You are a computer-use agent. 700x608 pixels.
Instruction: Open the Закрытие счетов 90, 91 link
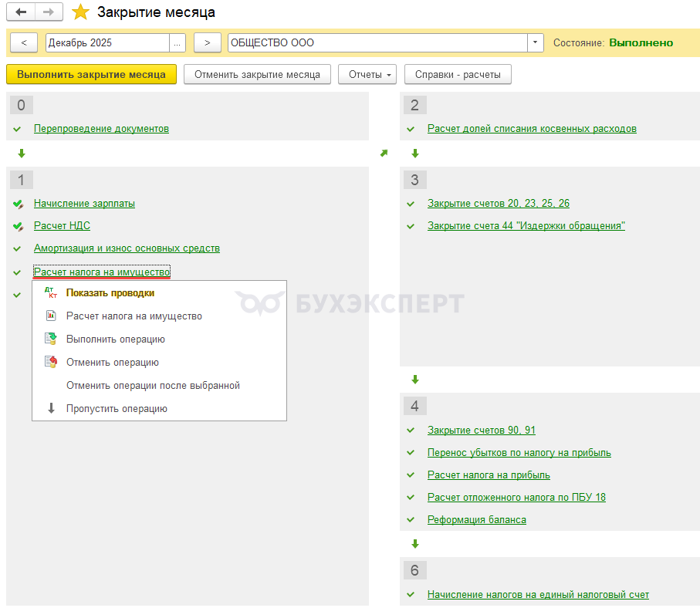click(481, 431)
